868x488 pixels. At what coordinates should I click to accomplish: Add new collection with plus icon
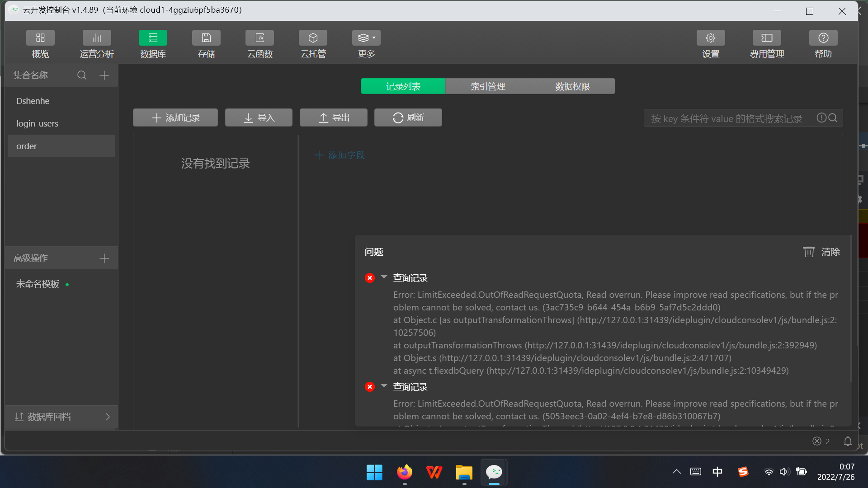[x=104, y=75]
